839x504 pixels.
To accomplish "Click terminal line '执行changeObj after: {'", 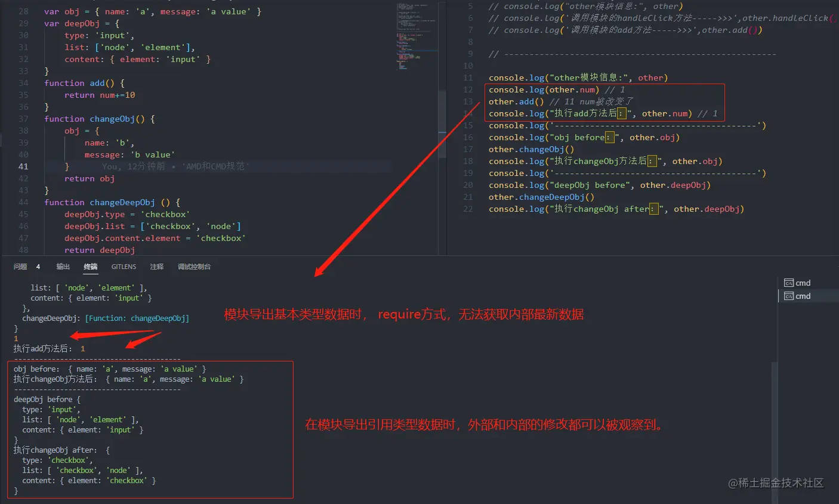I will [62, 450].
